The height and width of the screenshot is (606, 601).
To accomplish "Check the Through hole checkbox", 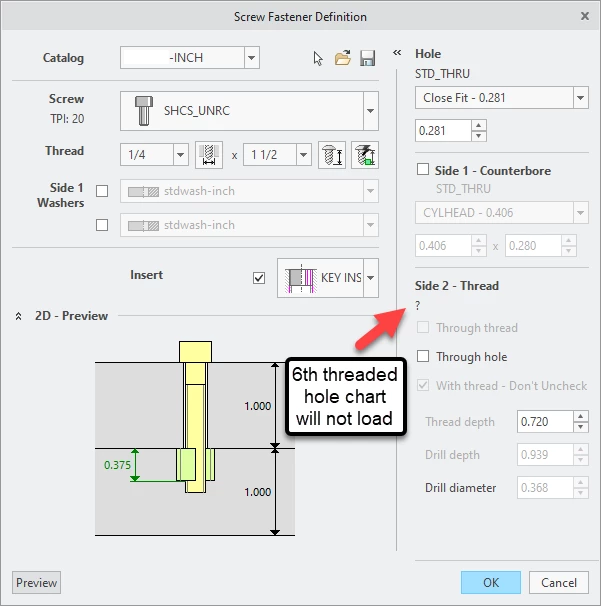I will click(423, 356).
